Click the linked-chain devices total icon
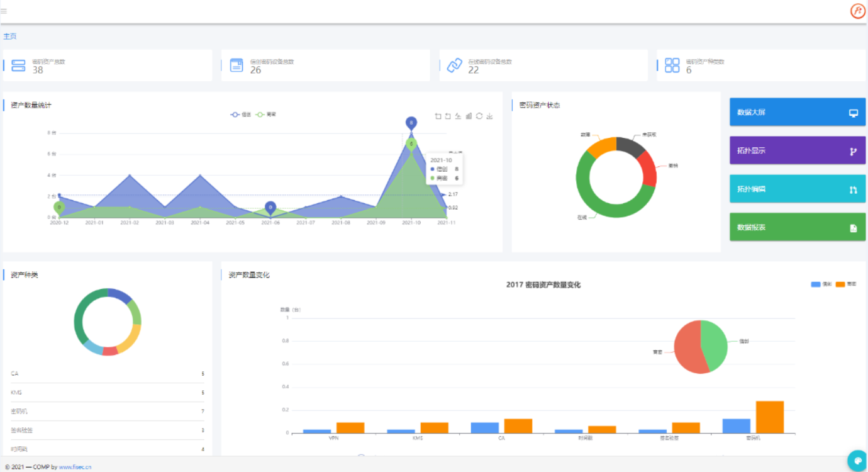868x472 pixels. [x=454, y=65]
